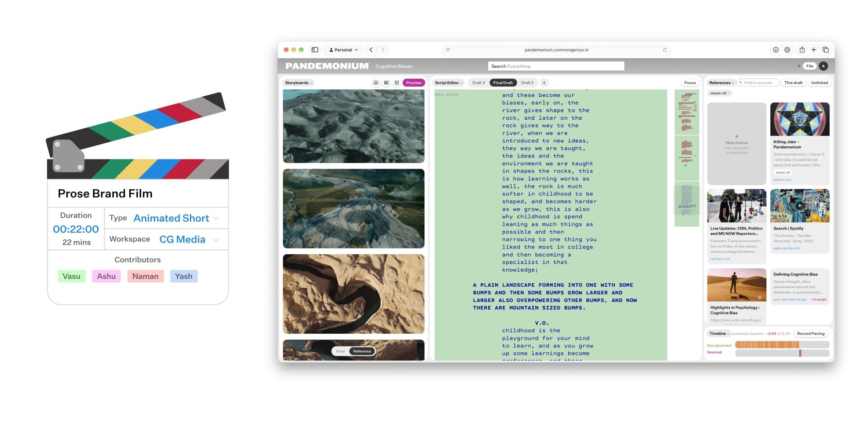Image resolution: width=868 pixels, height=430 pixels.
Task: Expand the Storyboards panel dropdown
Action: point(298,83)
